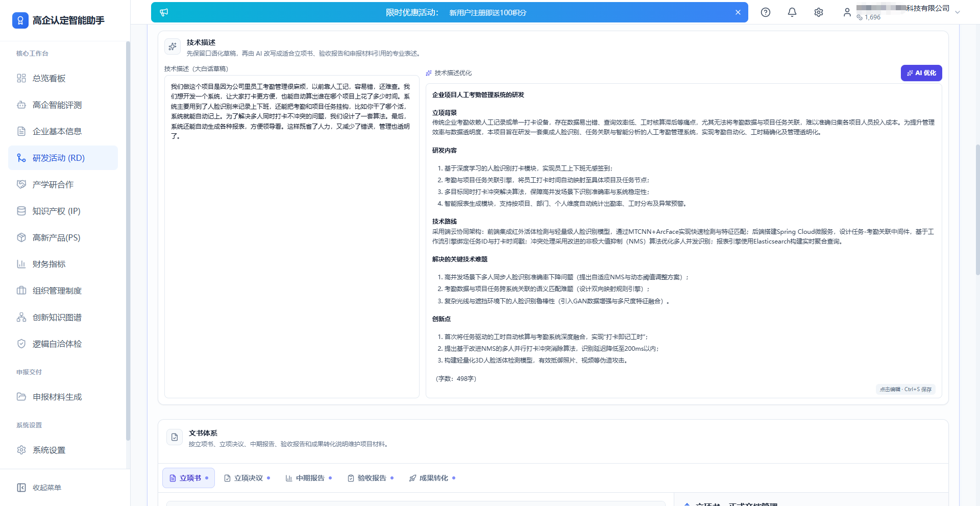
Task: Open 知识产权 (IP) section
Action: click(x=63, y=211)
